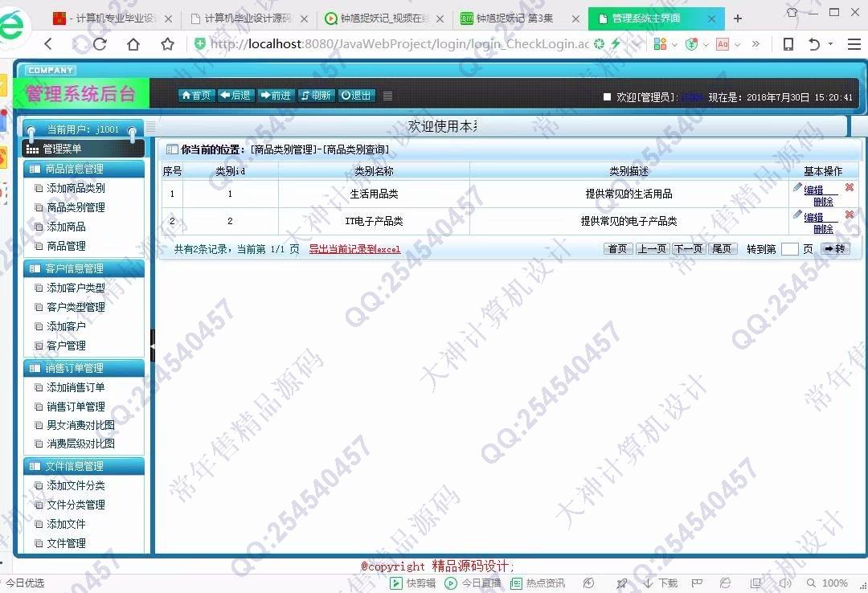This screenshot has width=868, height=593.
Task: Open 客户类型管理 in the sidebar
Action: click(76, 307)
